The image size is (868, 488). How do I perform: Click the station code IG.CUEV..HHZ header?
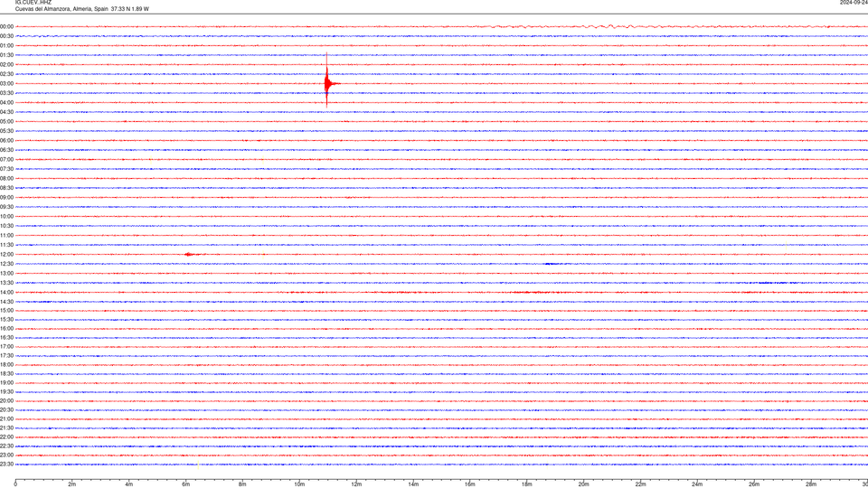tap(33, 2)
